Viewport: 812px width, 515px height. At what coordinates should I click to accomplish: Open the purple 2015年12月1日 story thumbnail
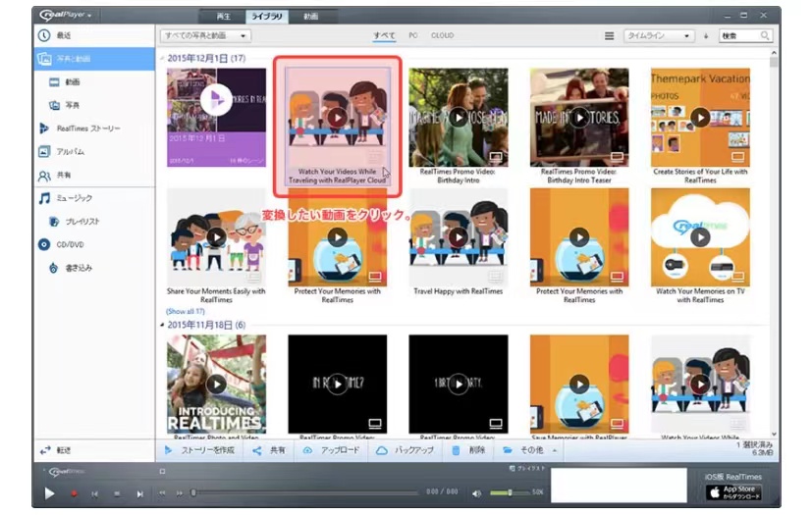click(216, 118)
